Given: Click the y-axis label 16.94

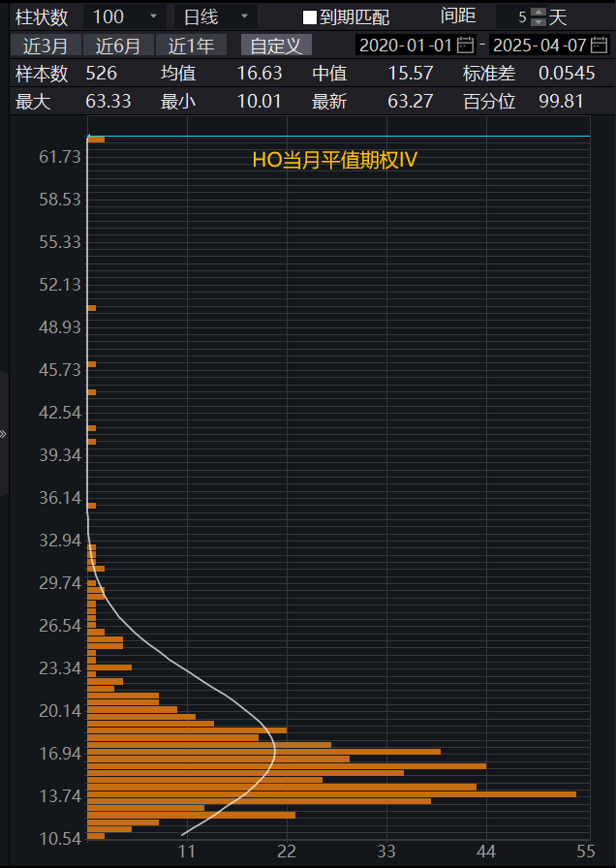Looking at the screenshot, I should pyautogui.click(x=60, y=754).
